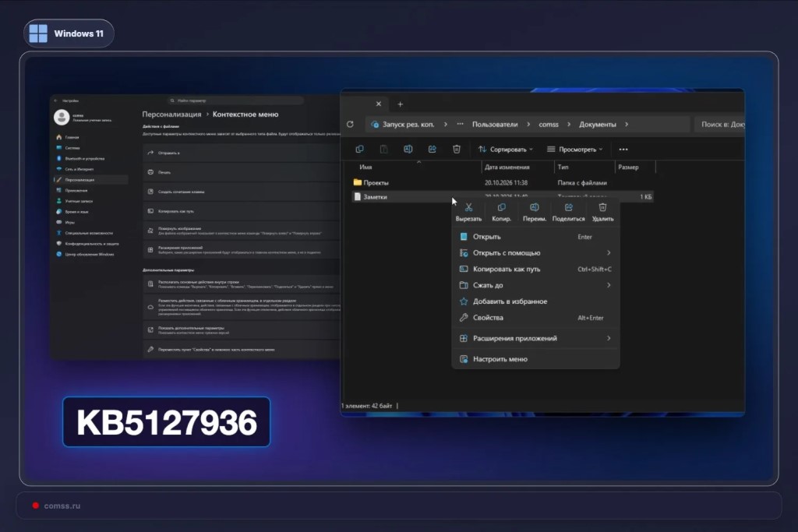This screenshot has height=532, width=798.
Task: Open Создать сочетание клавиш setting row
Action: pos(242,192)
